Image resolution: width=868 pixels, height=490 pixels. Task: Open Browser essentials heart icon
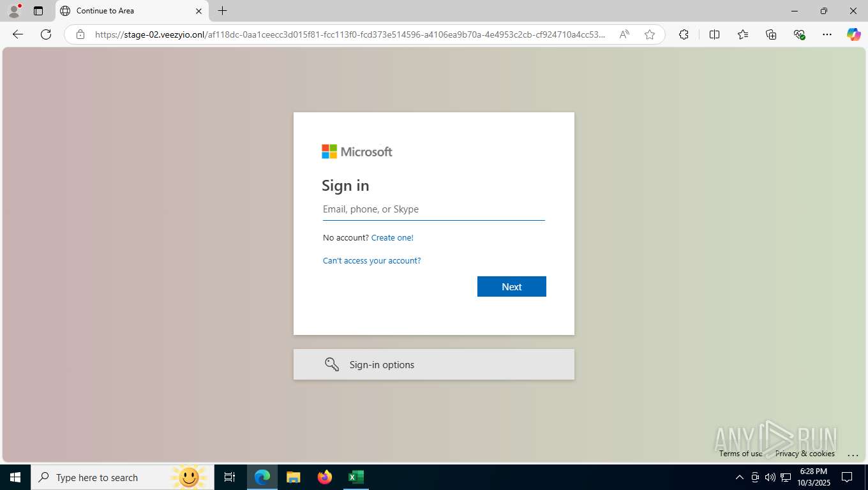click(799, 34)
